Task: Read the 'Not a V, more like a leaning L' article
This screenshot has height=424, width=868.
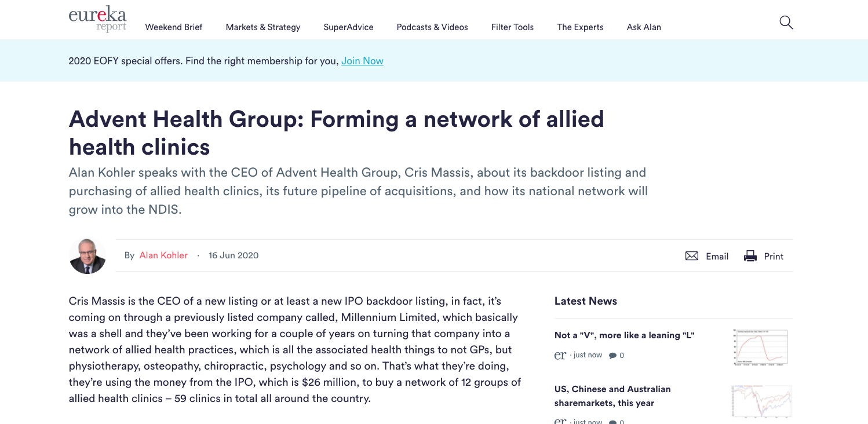Action: [625, 335]
